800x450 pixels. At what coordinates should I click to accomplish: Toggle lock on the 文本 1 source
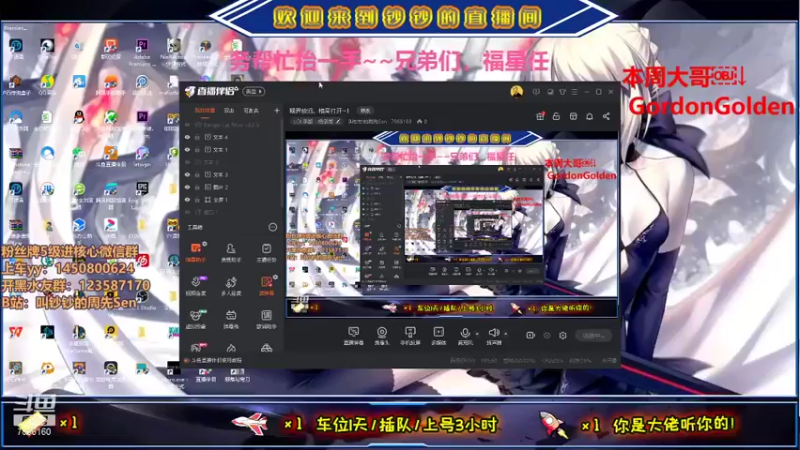(x=197, y=149)
